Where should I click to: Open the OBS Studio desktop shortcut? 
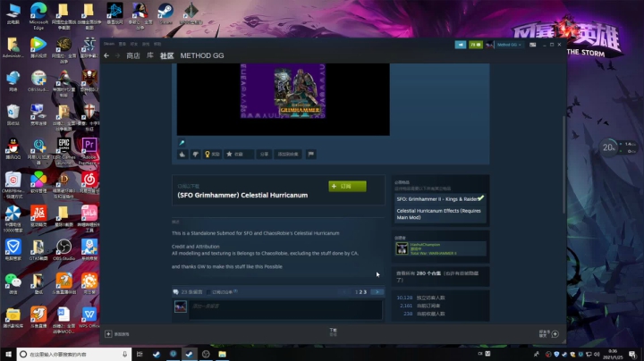(64, 251)
